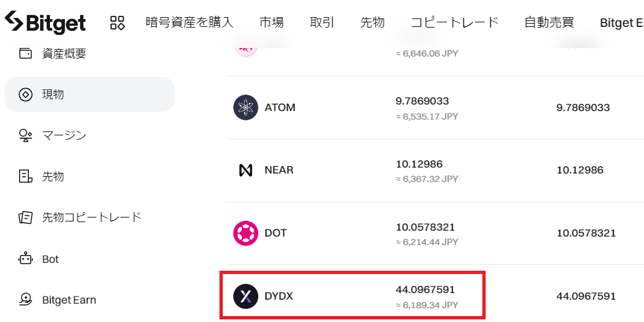Open the 取引 menu item
The image size is (644, 322).
(322, 22)
